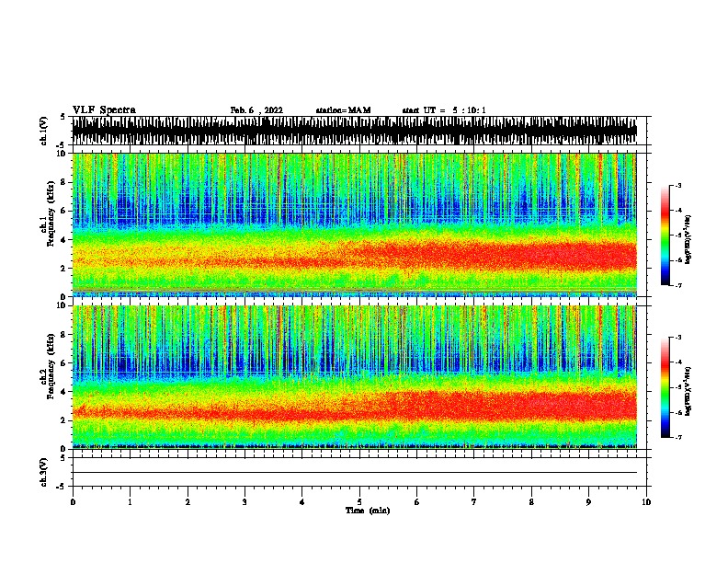728x563 pixels.
Task: Click the '8' tick on ch.1 frequency axis
Action: coord(64,182)
